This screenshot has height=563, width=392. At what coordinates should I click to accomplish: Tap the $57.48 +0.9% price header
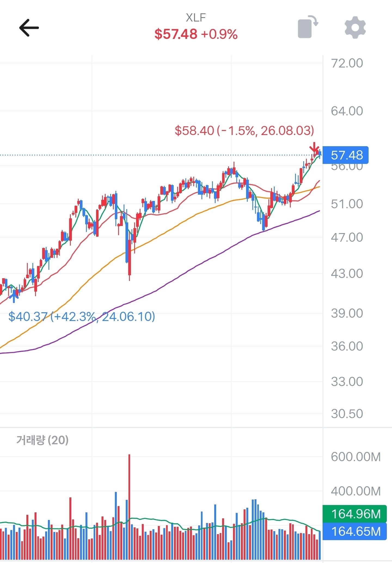click(196, 34)
